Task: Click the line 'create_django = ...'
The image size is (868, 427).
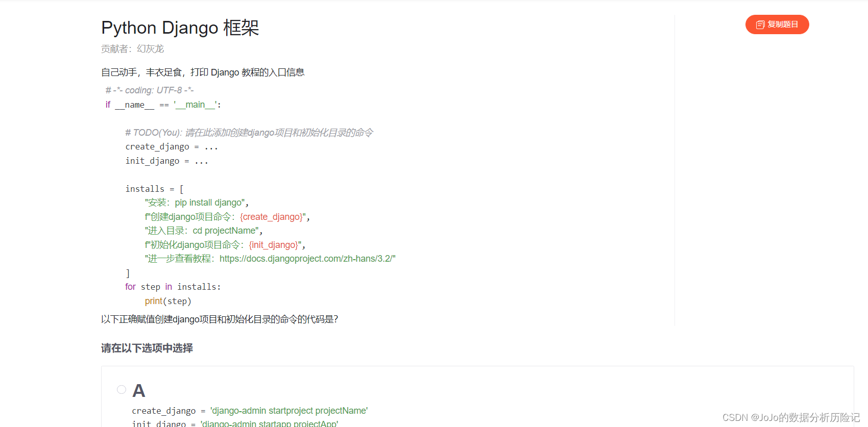Action: pos(172,147)
